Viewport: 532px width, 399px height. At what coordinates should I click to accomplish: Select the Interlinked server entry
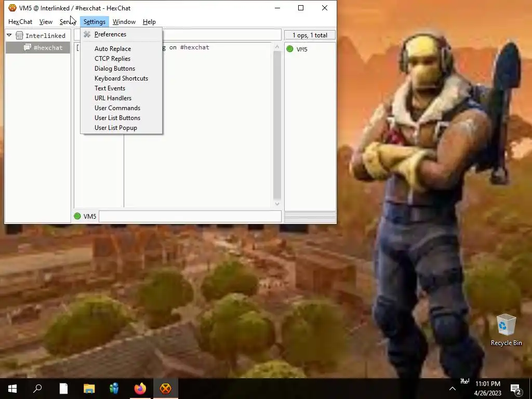click(x=45, y=36)
